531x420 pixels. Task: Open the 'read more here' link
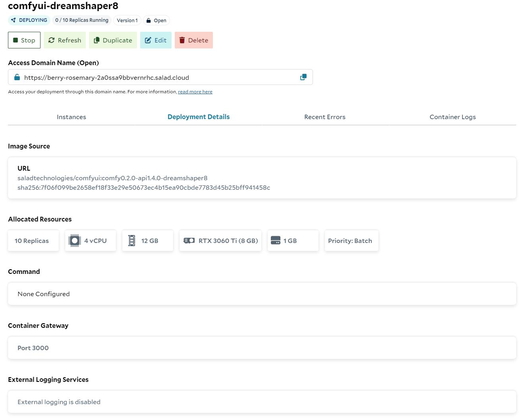pos(195,92)
